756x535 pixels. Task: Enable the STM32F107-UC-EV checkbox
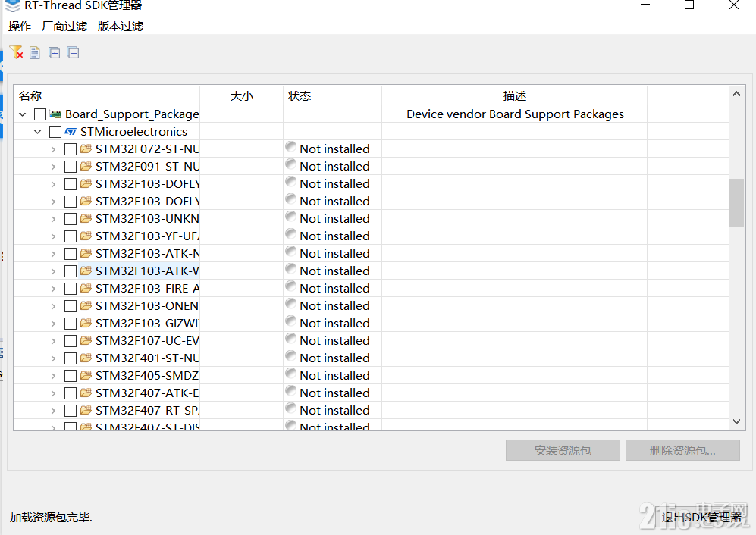(x=71, y=341)
